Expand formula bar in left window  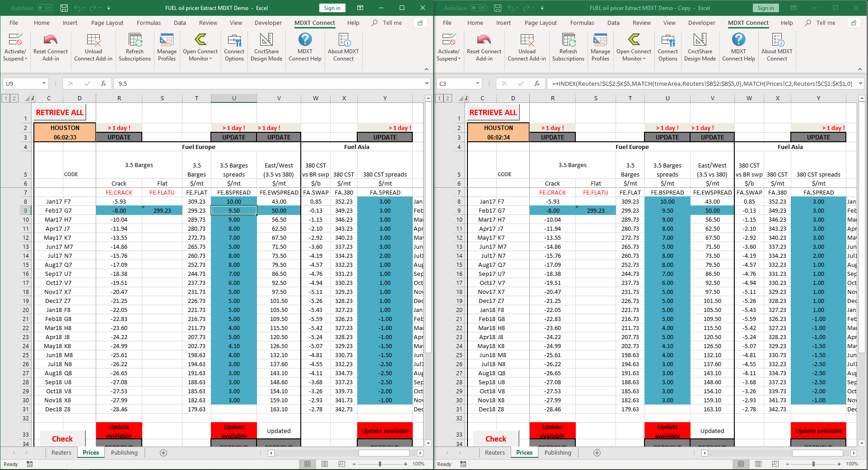pyautogui.click(x=427, y=84)
